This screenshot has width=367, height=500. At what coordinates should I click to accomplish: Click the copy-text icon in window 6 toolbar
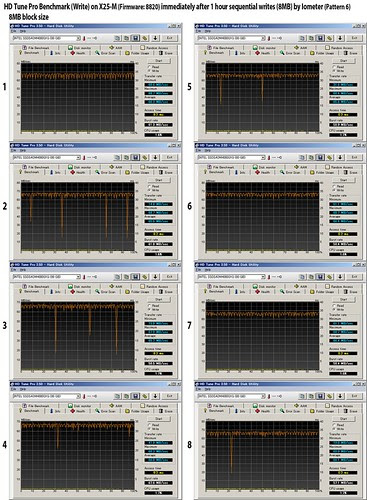click(x=302, y=157)
